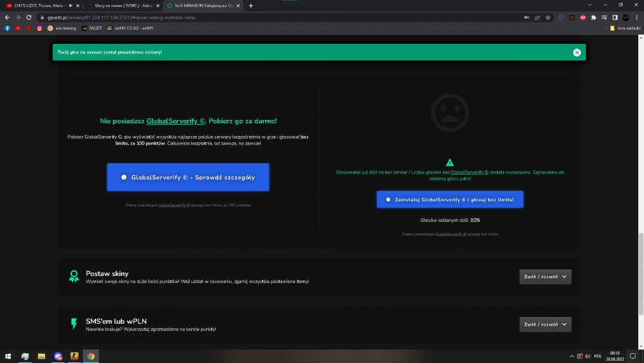Open the Facebook bookmark icon

pos(7,28)
